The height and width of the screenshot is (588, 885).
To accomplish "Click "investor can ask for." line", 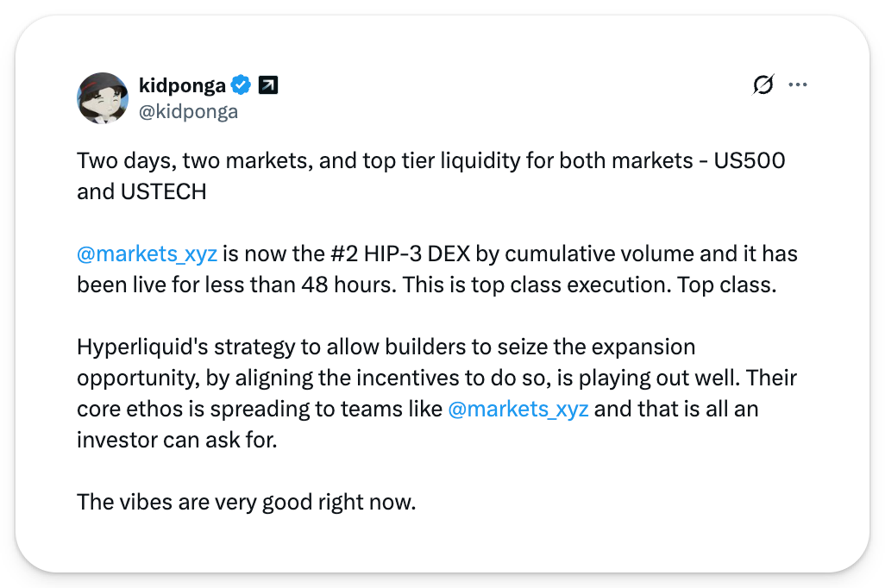I will pos(175,439).
